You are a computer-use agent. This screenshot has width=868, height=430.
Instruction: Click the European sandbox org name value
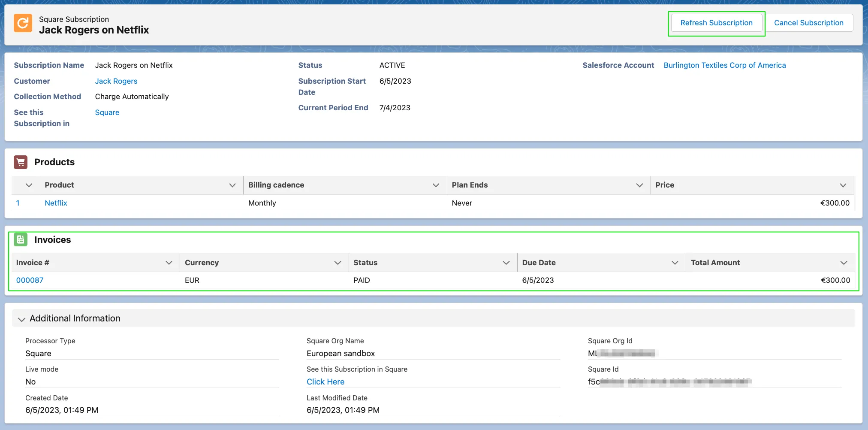pos(341,353)
